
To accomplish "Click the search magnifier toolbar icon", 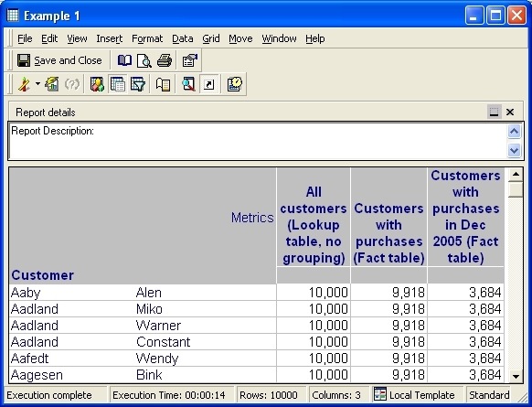I will click(x=188, y=84).
